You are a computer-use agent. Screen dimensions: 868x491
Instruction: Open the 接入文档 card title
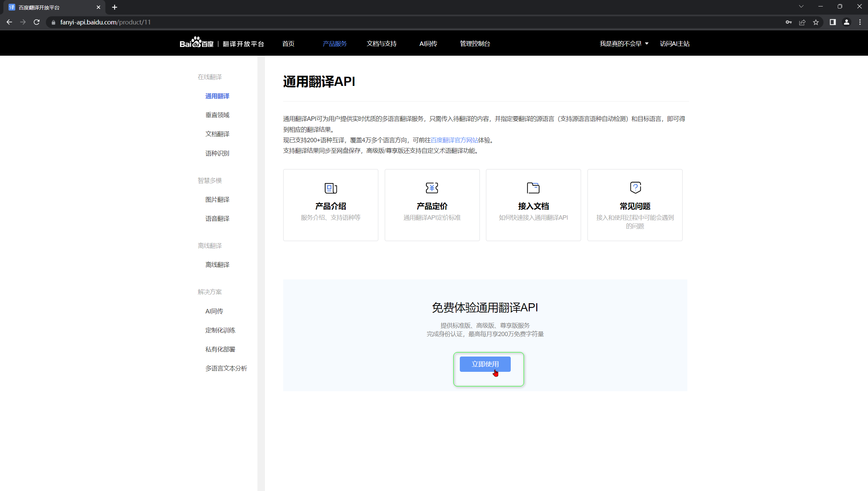pos(533,206)
